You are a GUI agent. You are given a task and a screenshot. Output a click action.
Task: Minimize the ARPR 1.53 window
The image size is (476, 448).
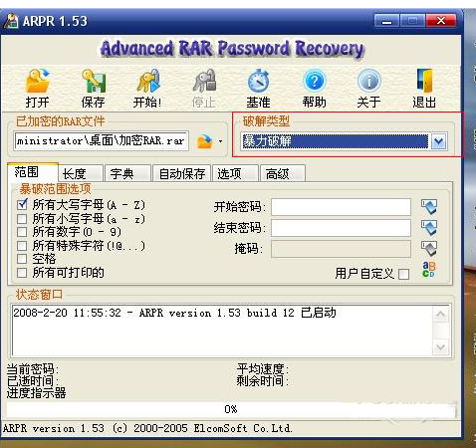pos(386,21)
